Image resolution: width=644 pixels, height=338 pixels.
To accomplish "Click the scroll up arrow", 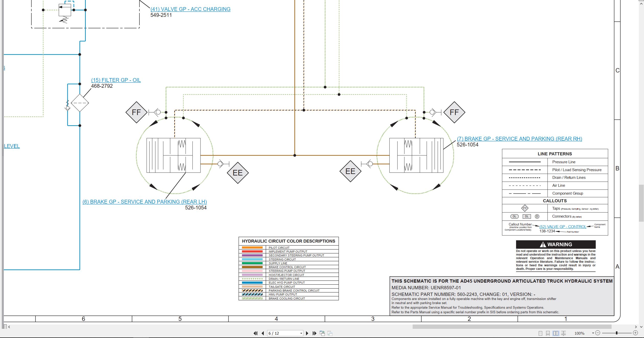I will coord(641,4).
